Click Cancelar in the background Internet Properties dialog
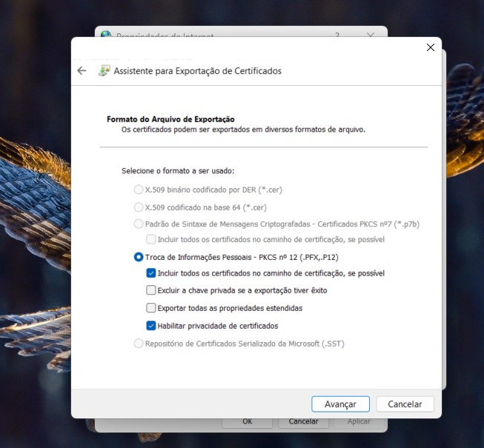 303,422
